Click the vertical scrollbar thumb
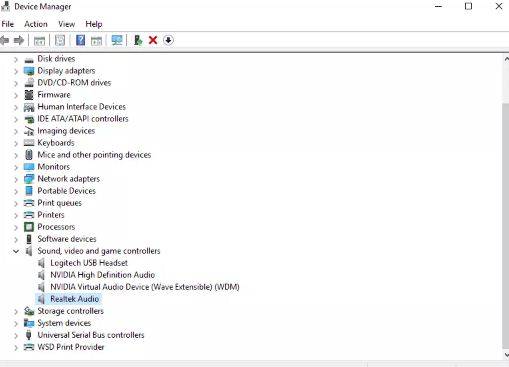 [505, 225]
